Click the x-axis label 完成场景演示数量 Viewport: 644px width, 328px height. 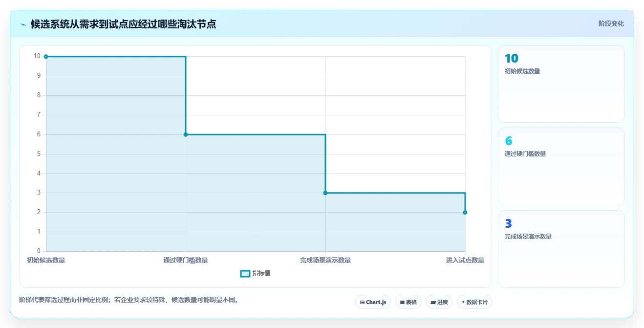coord(325,260)
